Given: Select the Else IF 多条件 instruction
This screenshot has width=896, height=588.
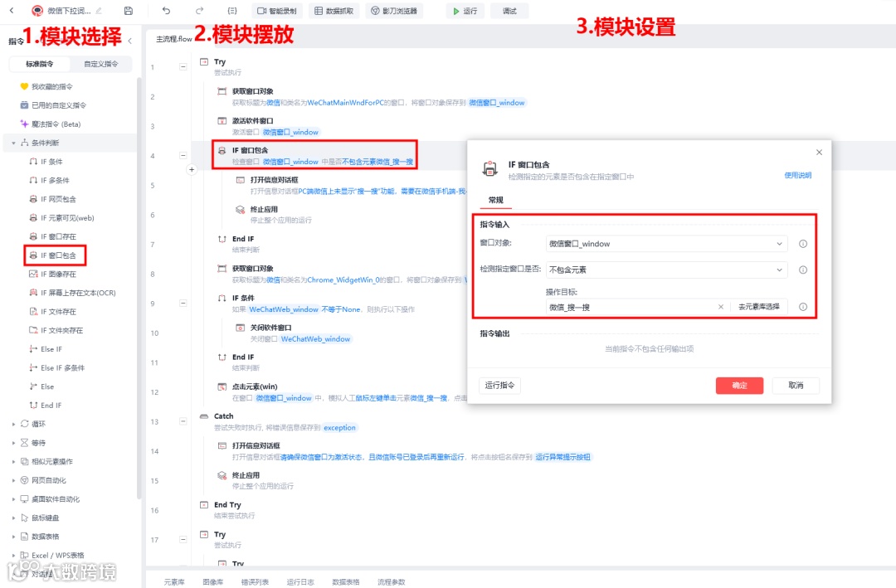Looking at the screenshot, I should tap(57, 368).
